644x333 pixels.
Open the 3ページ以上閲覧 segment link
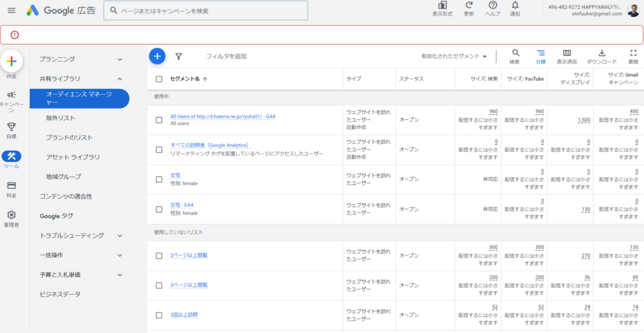(189, 285)
